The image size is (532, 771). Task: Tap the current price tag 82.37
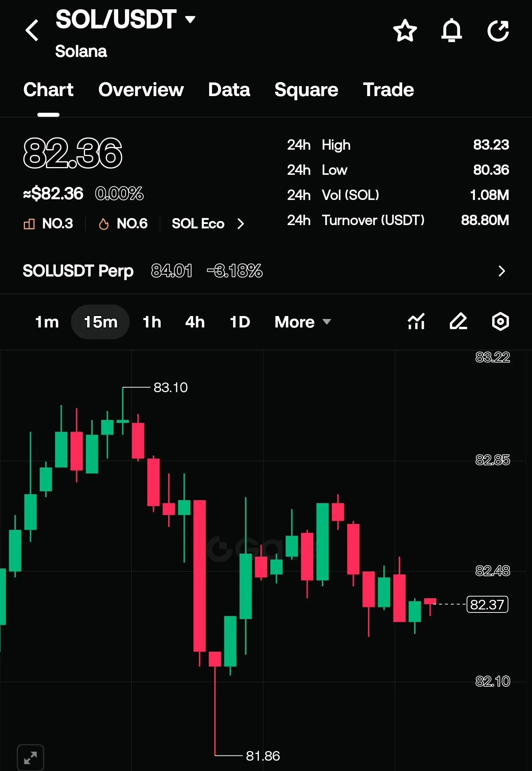tap(487, 605)
